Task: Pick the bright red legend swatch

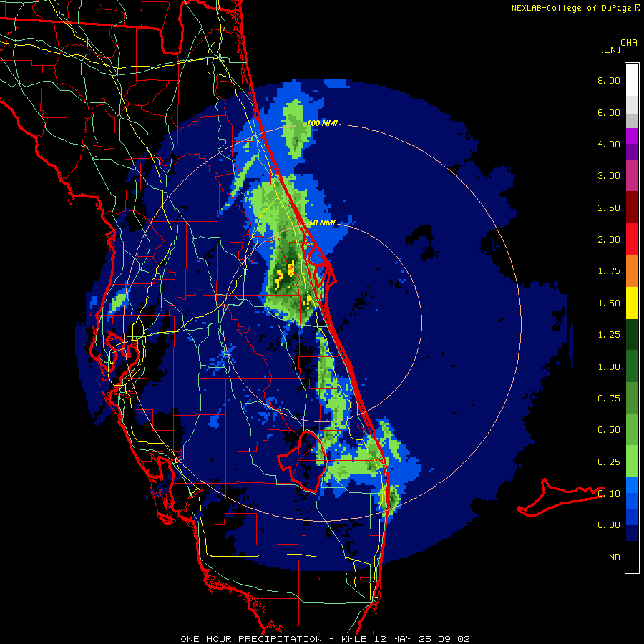Action: click(632, 239)
